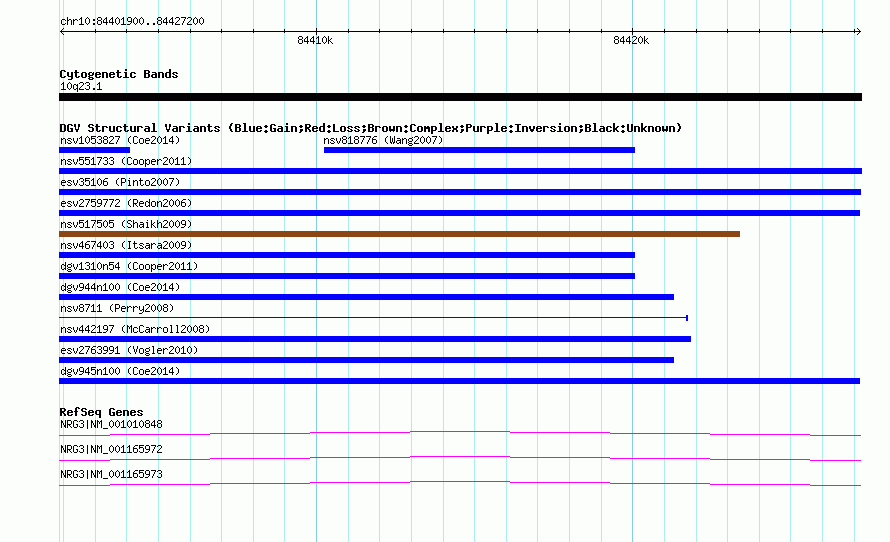Open the NRG3|NM_001165973 gene line

click(x=460, y=484)
